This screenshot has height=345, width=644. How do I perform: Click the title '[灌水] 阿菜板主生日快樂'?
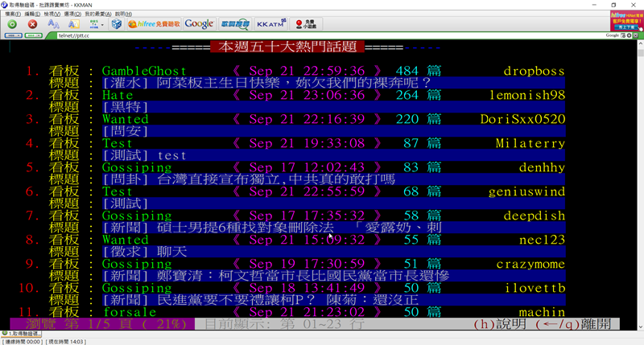(266, 83)
